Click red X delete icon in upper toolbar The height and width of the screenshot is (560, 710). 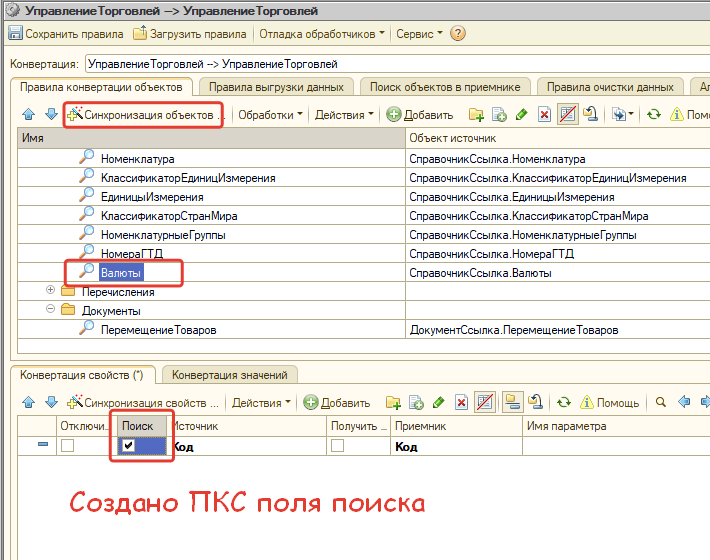point(544,115)
